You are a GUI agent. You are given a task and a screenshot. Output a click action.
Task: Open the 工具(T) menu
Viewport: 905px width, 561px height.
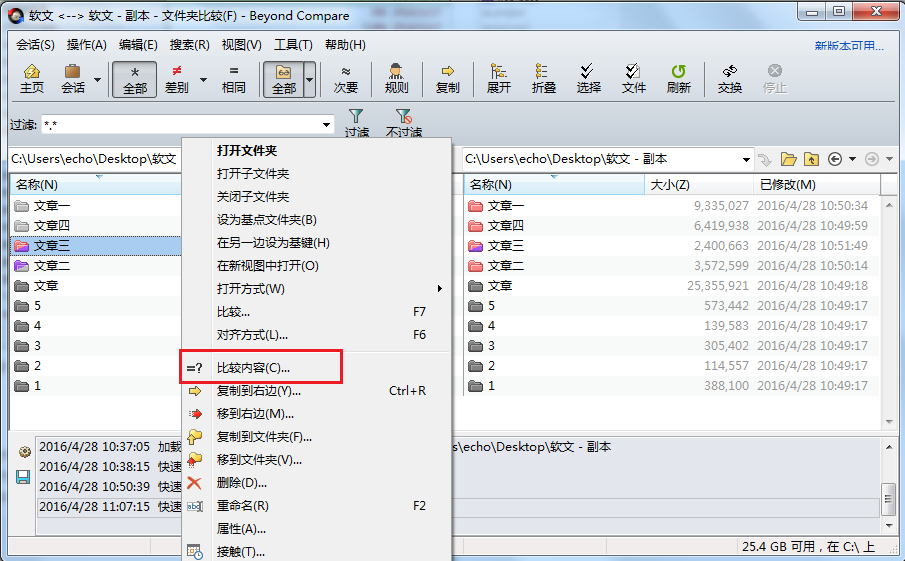click(293, 45)
